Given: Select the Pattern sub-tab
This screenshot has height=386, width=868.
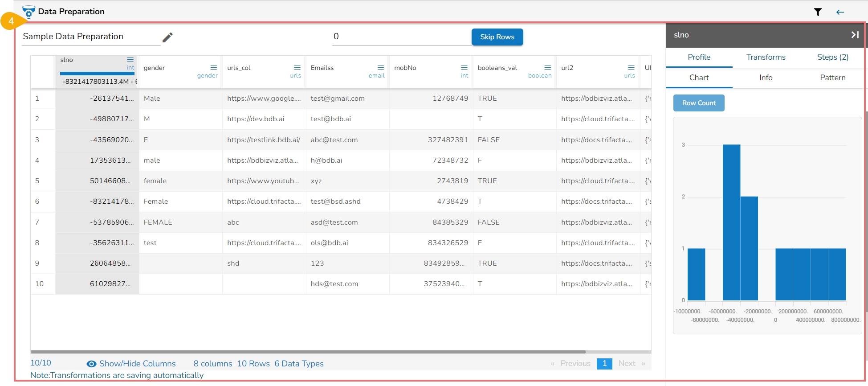Looking at the screenshot, I should [x=832, y=78].
